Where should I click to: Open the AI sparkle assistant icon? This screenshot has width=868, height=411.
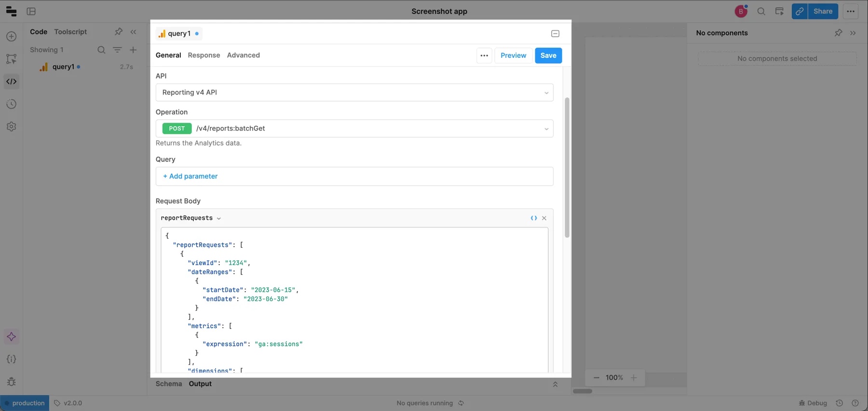tap(12, 337)
